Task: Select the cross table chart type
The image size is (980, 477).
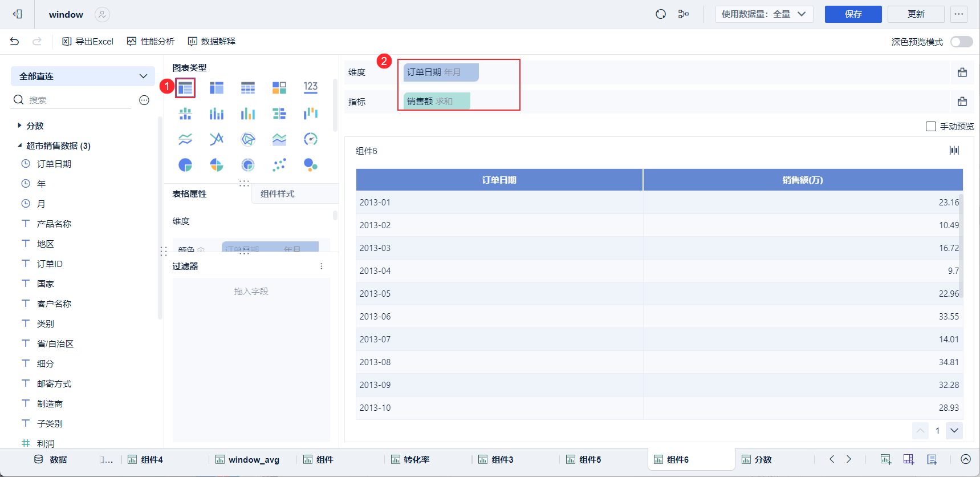Action: click(x=217, y=88)
